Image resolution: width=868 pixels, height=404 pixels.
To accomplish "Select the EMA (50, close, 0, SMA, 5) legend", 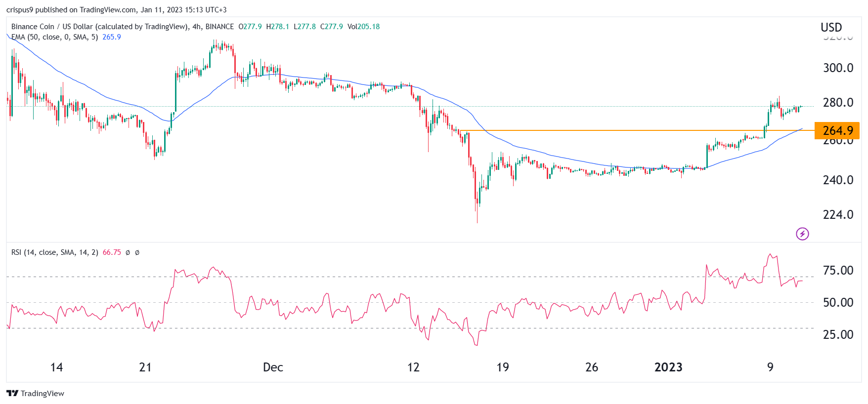I will point(54,37).
